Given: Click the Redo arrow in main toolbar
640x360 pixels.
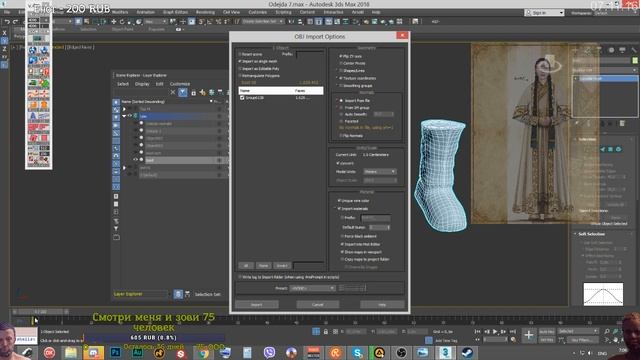Looking at the screenshot, I should (x=16, y=22).
